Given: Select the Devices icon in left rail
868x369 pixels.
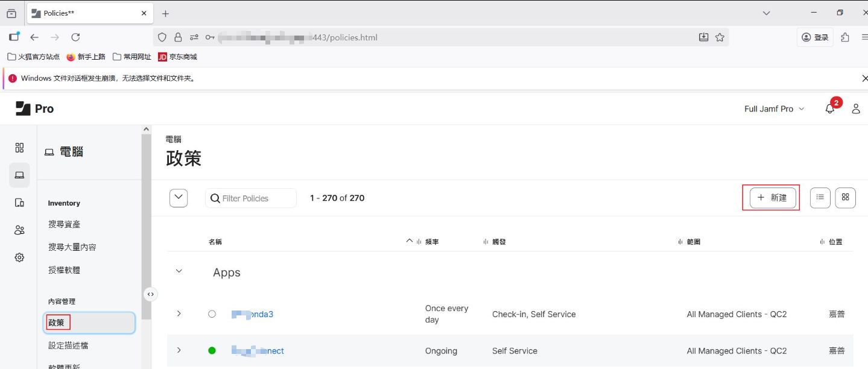Looking at the screenshot, I should pyautogui.click(x=19, y=203).
